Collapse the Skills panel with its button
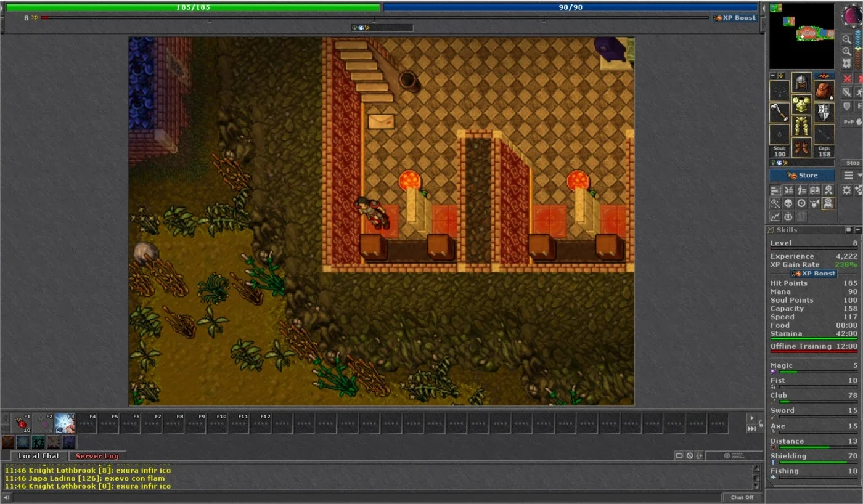The width and height of the screenshot is (863, 504). point(858,230)
